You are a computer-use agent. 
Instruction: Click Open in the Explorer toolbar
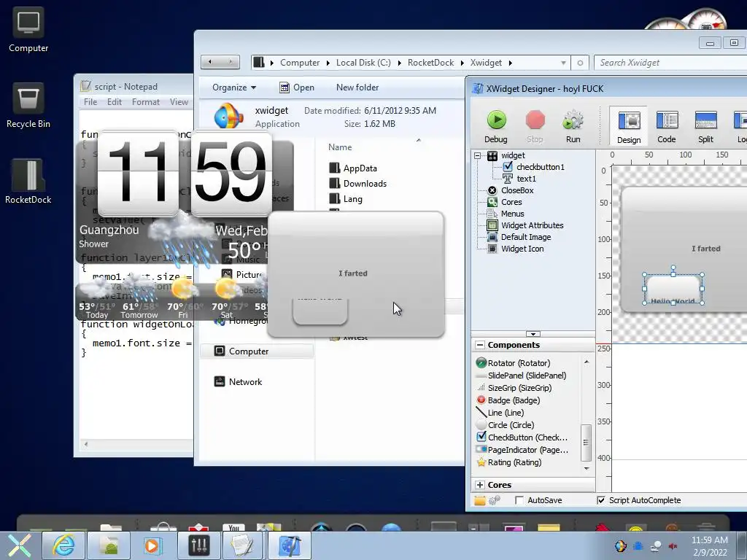[x=297, y=87]
